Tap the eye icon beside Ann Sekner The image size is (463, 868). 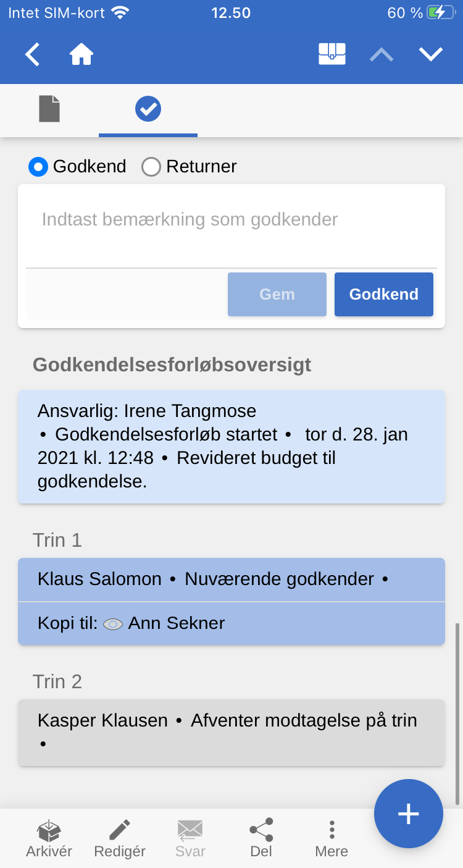(113, 624)
